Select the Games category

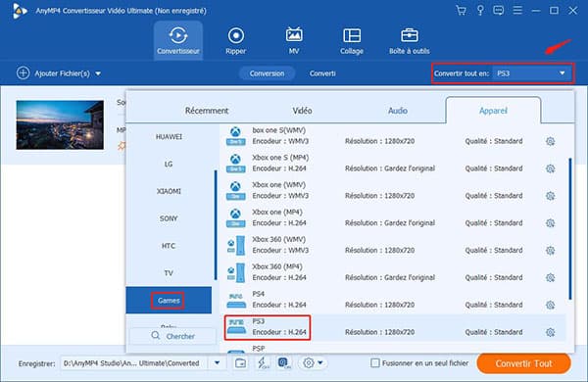pos(169,301)
